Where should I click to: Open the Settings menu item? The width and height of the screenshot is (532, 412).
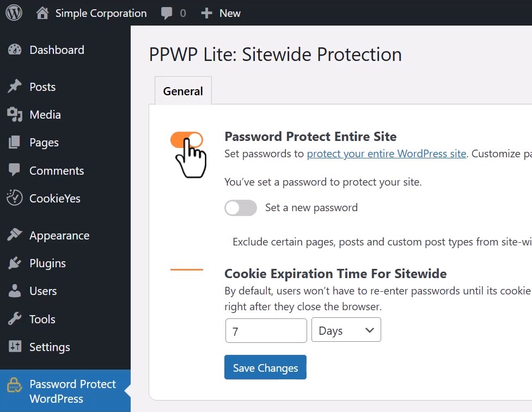[x=50, y=347]
